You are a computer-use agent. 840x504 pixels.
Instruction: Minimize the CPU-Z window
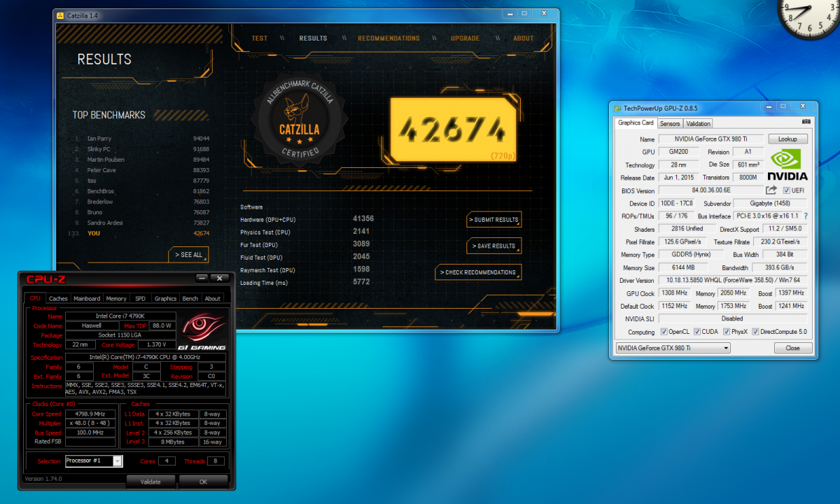[x=202, y=278]
